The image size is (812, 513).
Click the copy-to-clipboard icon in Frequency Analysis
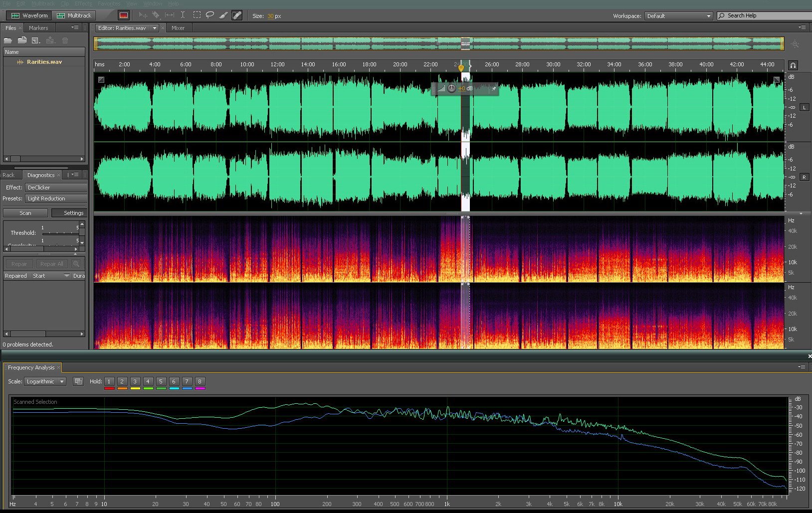(78, 381)
